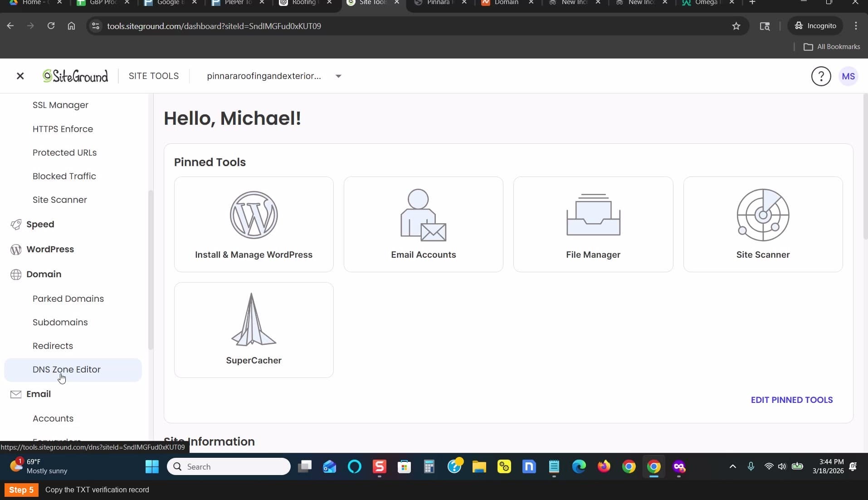Open Install & Manage WordPress pinned tool
The height and width of the screenshot is (500, 868).
click(254, 224)
